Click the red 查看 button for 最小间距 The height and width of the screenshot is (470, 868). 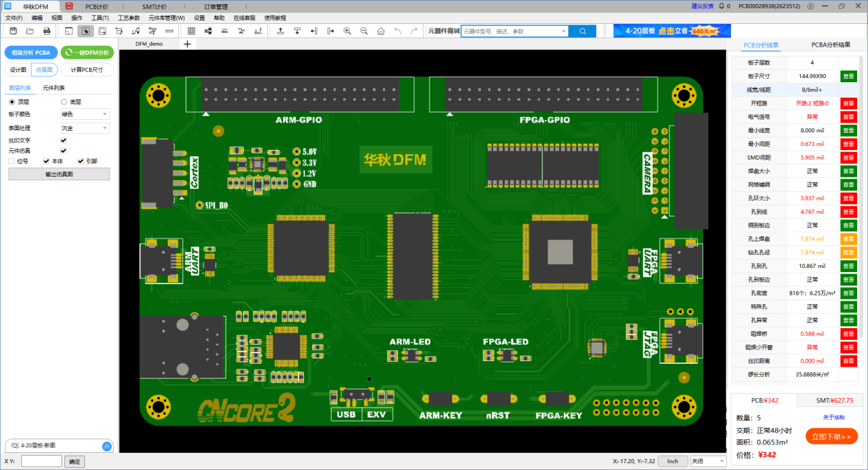tap(848, 144)
